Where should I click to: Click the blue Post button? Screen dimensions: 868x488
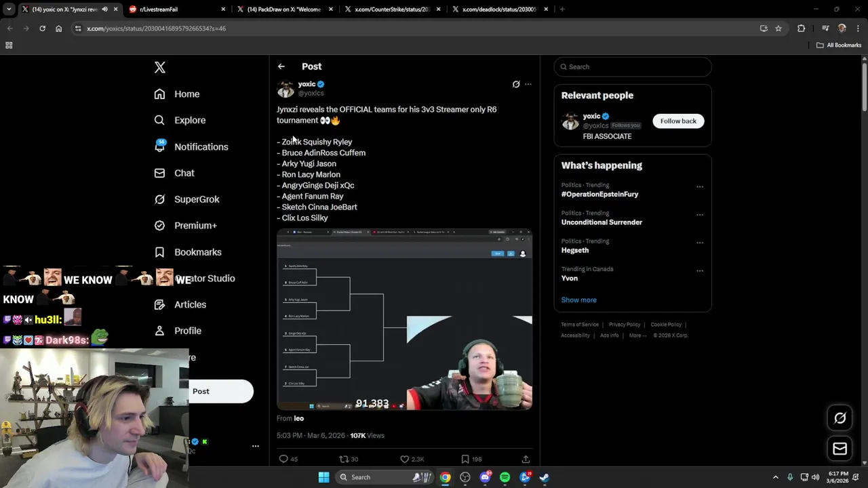220,391
